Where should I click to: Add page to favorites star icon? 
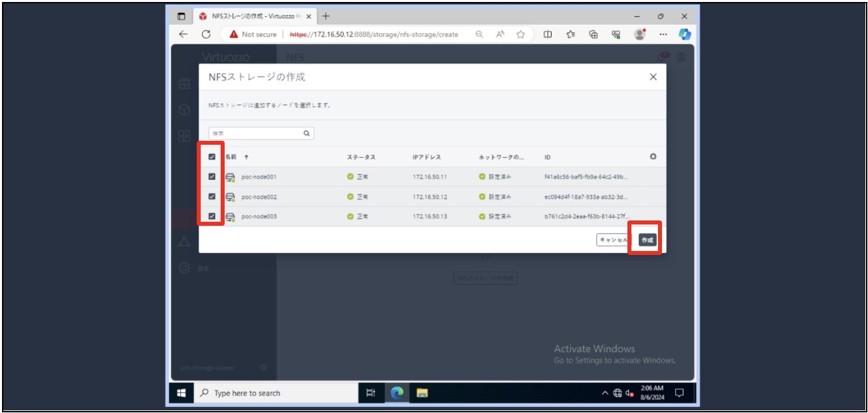[x=521, y=35]
